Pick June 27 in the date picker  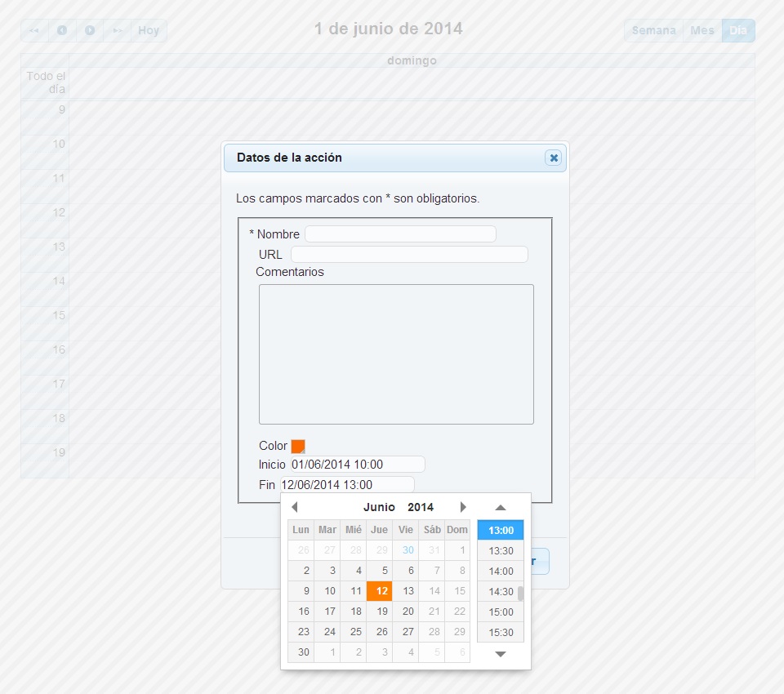[406, 632]
